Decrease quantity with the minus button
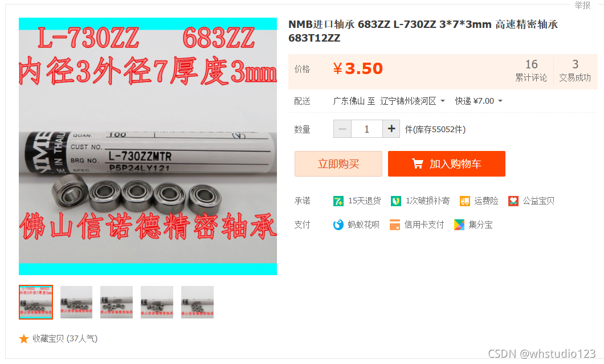604x364 pixels. [342, 129]
